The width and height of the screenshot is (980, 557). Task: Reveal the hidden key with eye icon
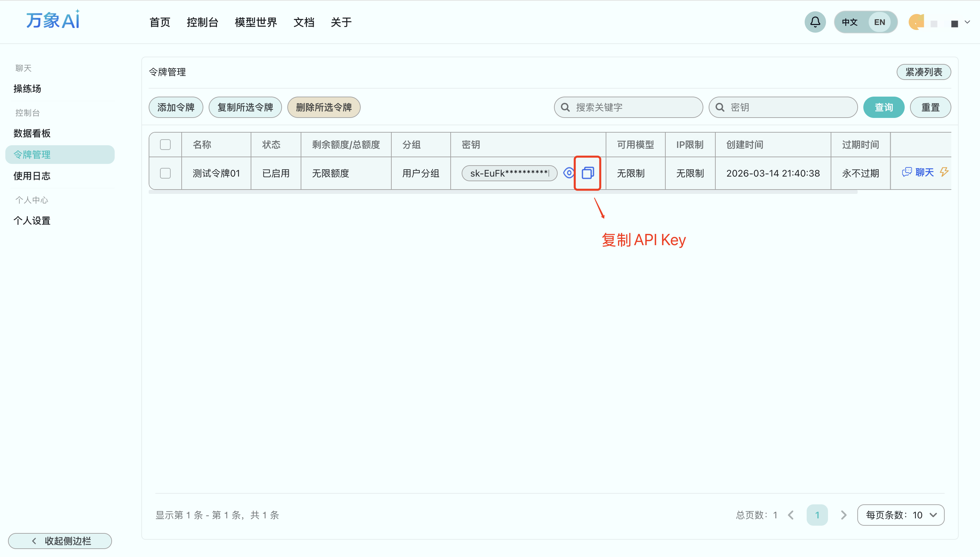point(569,173)
